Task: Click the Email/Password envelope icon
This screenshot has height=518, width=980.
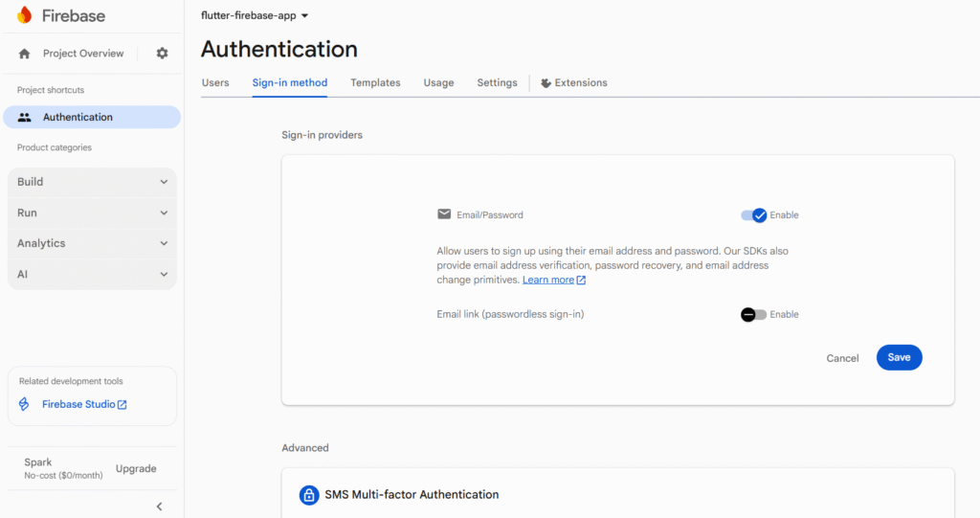Action: click(x=444, y=214)
